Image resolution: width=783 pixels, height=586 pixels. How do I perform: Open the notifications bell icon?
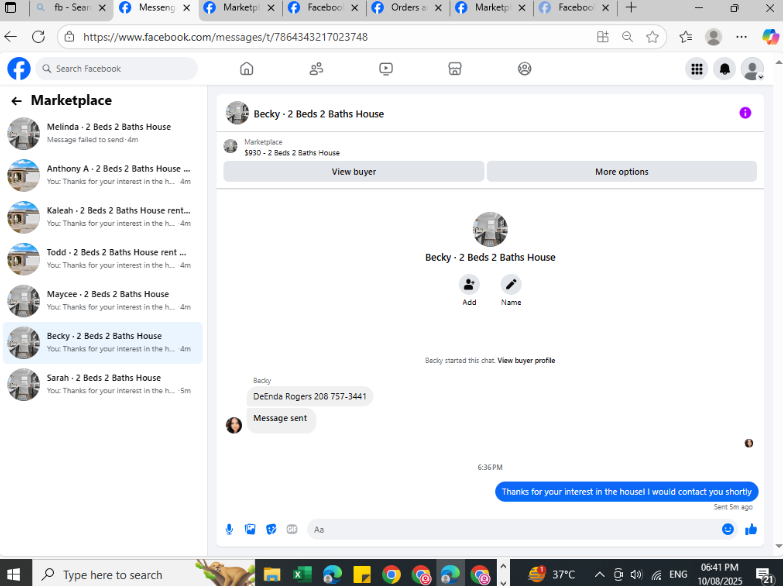[725, 69]
